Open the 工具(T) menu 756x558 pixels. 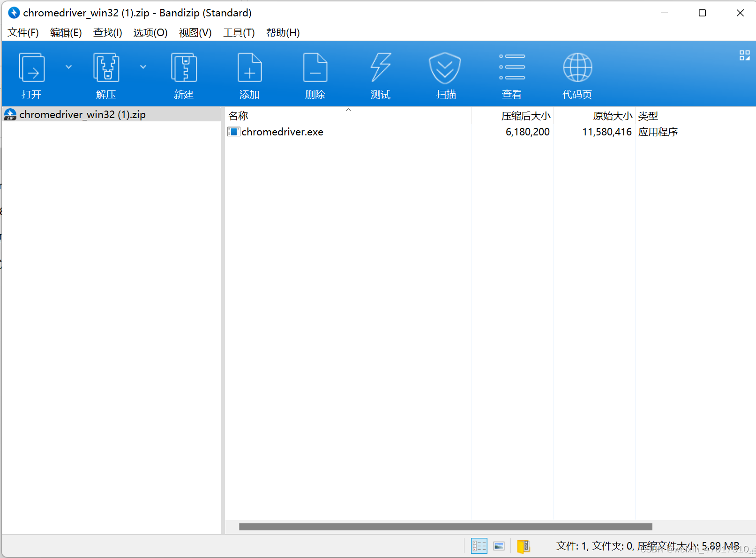(239, 32)
